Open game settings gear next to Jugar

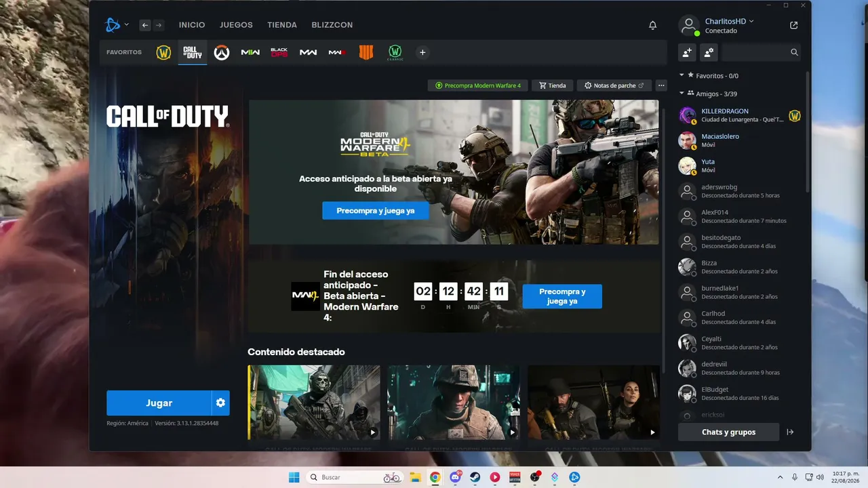(x=220, y=403)
